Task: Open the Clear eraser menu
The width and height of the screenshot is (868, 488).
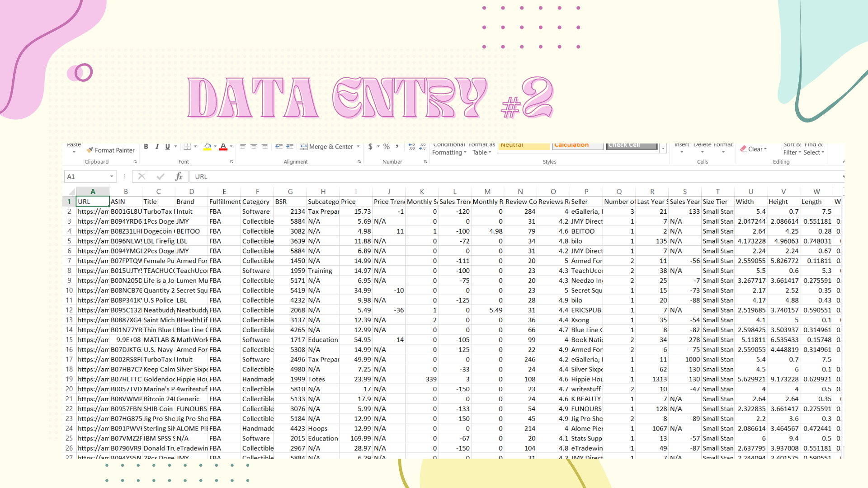Action: (x=753, y=149)
